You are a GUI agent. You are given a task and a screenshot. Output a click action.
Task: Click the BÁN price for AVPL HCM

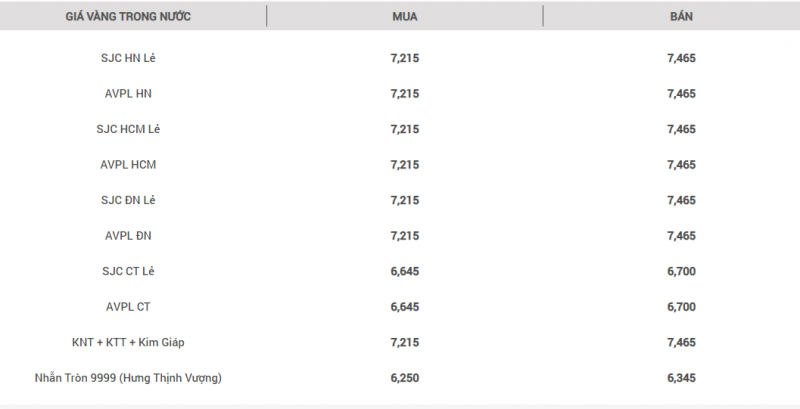(x=681, y=165)
